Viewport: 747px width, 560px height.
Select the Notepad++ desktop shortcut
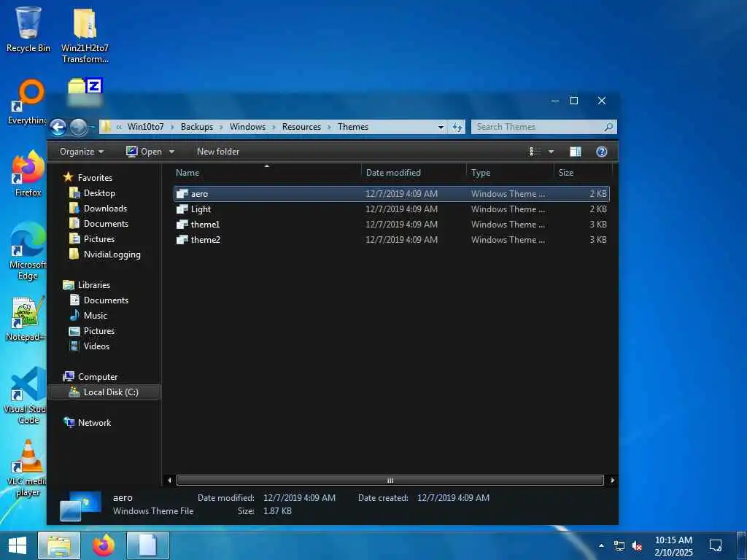(x=26, y=319)
